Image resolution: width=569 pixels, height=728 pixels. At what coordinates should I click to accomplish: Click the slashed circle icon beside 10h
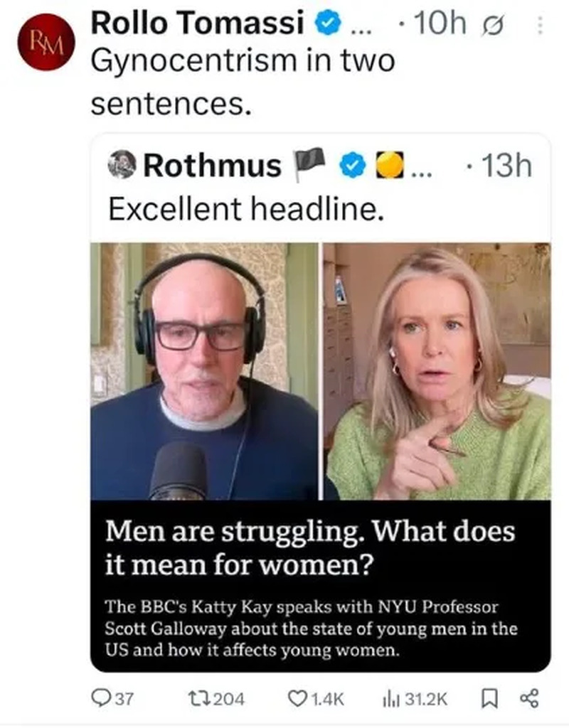click(491, 26)
